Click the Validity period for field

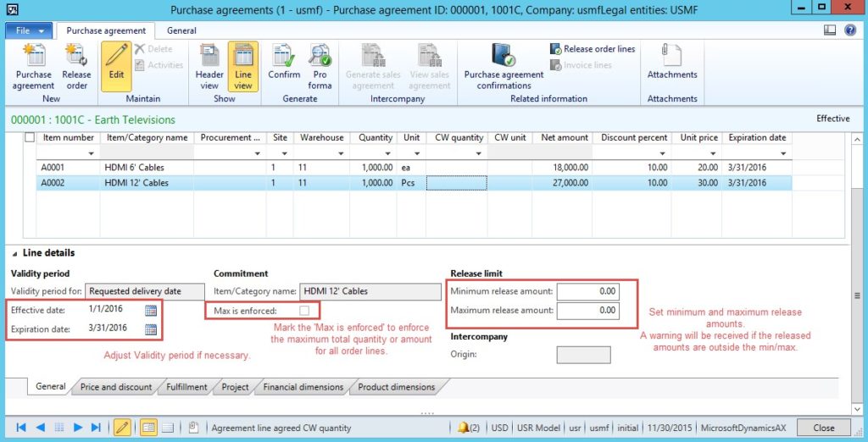click(146, 291)
